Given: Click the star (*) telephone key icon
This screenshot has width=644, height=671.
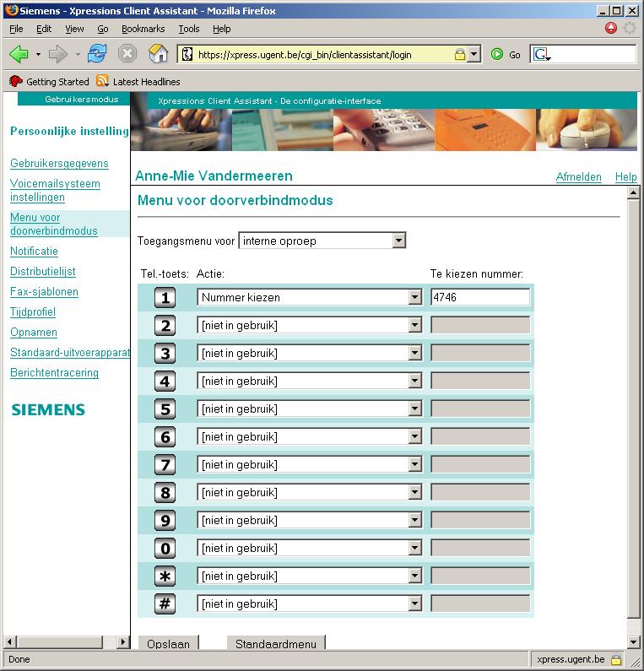Looking at the screenshot, I should tap(165, 576).
